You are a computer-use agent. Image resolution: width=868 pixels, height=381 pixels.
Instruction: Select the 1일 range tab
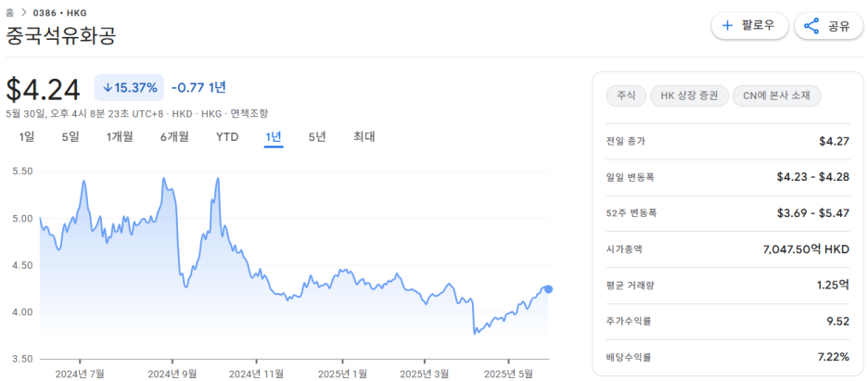(27, 136)
